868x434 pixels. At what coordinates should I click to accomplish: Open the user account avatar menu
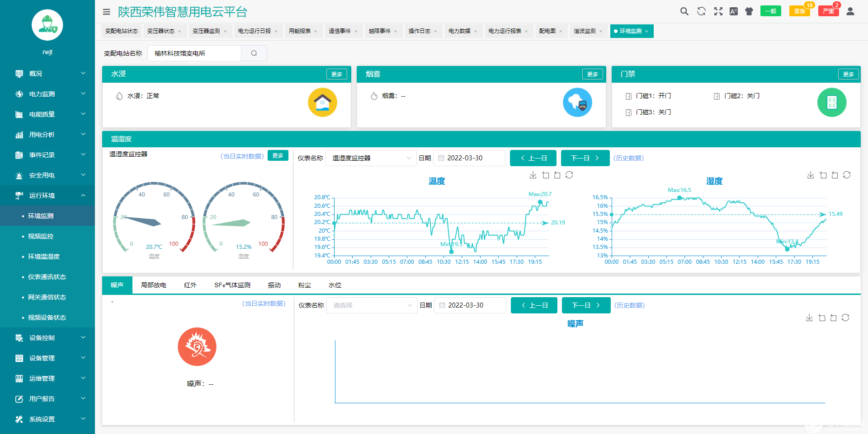point(851,11)
